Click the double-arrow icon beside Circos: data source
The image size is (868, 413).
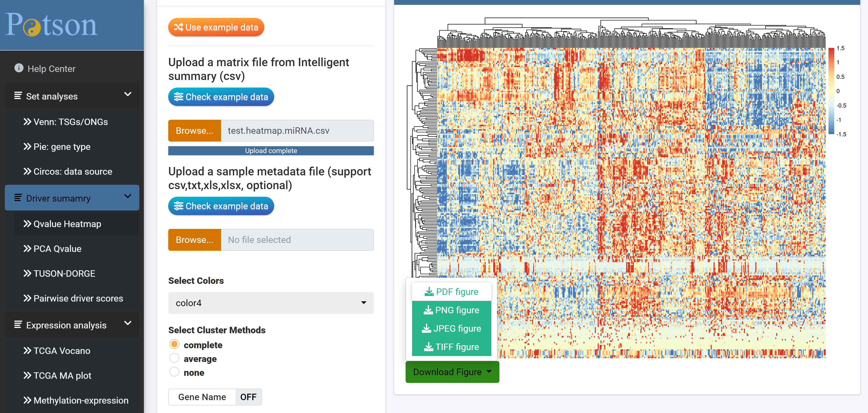pos(27,171)
